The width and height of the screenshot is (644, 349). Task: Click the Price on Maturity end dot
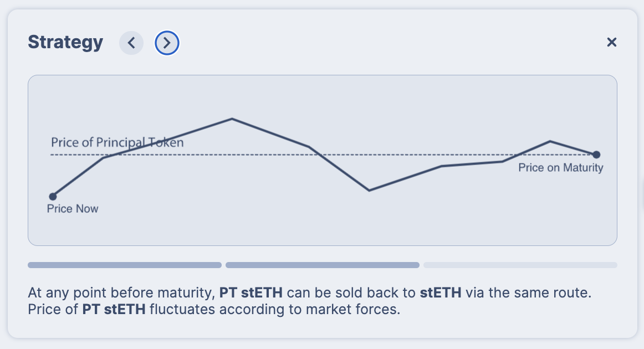[x=596, y=155]
